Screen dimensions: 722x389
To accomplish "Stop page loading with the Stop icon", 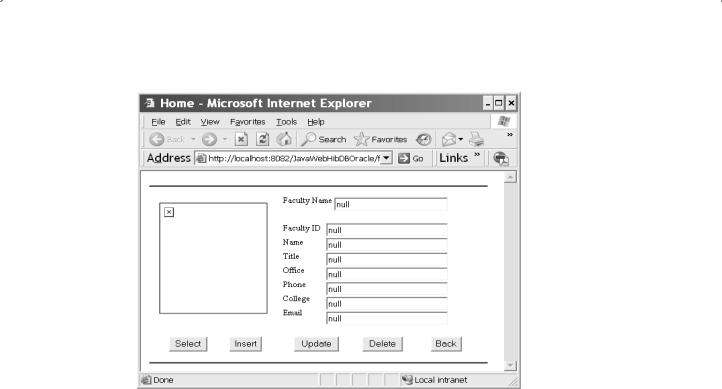I will (241, 139).
